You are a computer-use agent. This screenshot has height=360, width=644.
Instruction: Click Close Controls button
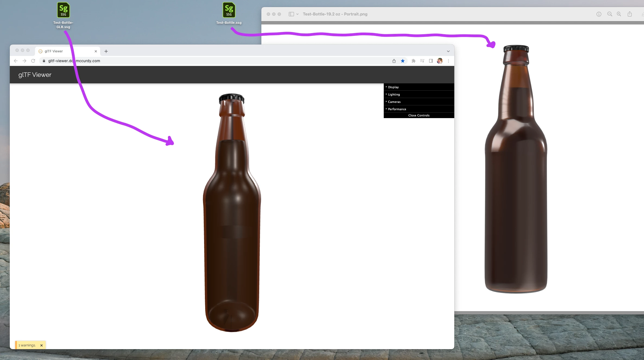419,115
